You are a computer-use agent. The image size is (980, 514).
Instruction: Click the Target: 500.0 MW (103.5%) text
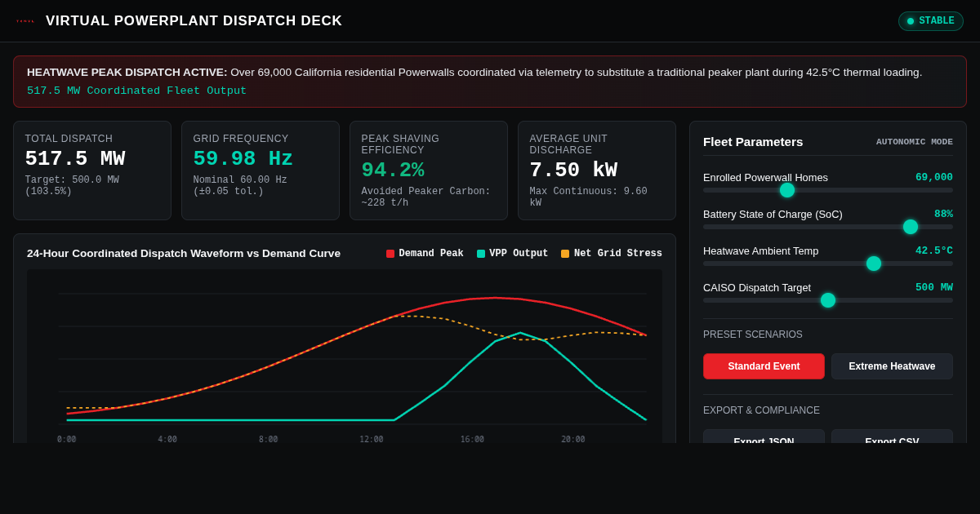pos(72,186)
